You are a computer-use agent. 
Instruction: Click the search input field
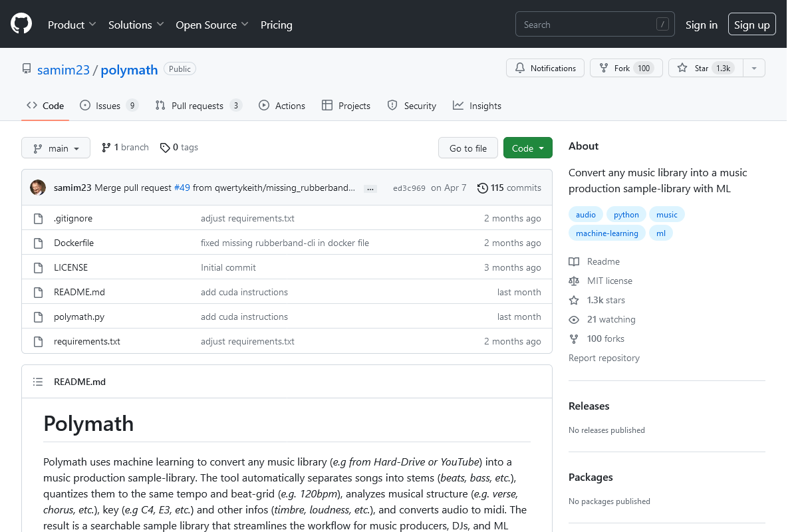point(585,25)
